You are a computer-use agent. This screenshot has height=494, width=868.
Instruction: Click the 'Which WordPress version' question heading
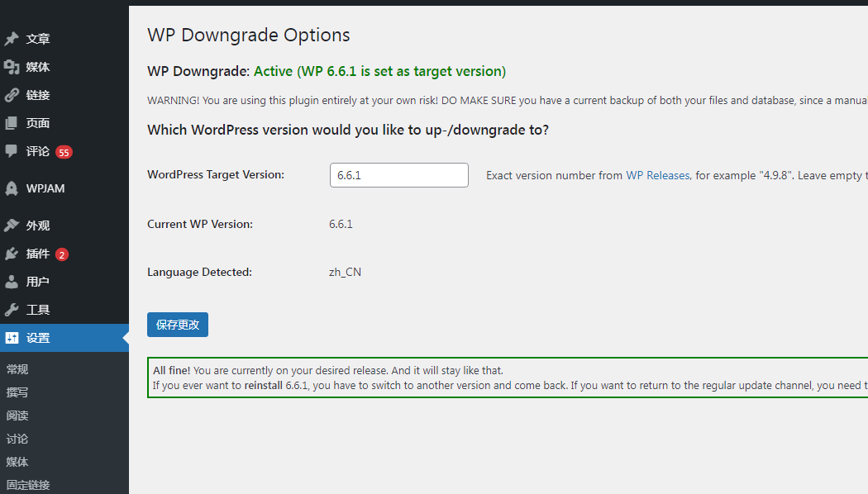click(x=348, y=130)
